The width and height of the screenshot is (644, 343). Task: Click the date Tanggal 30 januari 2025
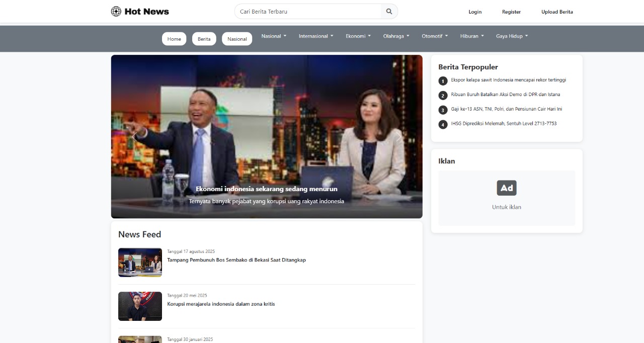[190, 339]
